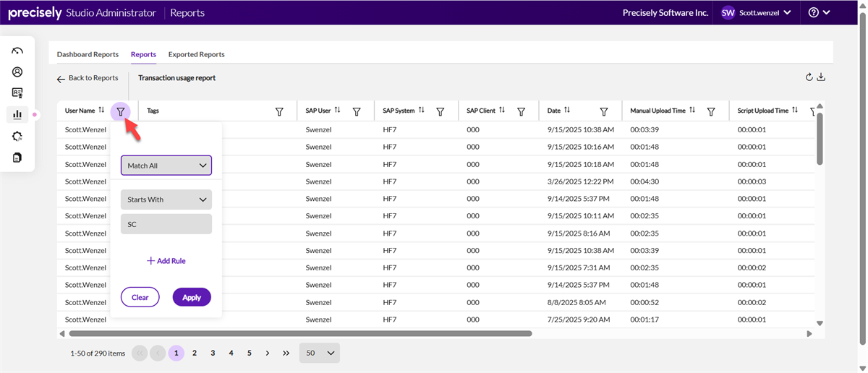Click Precisely Software Inc. company name
This screenshot has width=868, height=373.
(665, 12)
